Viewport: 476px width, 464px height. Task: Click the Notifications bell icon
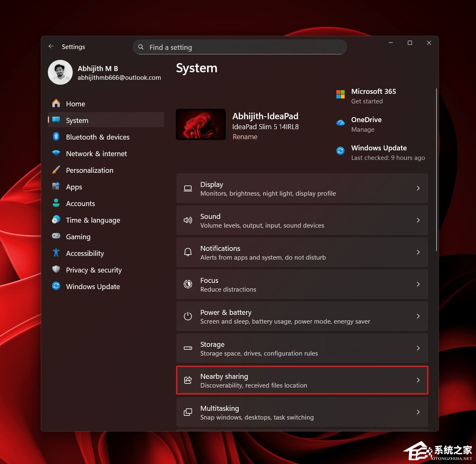pyautogui.click(x=188, y=252)
